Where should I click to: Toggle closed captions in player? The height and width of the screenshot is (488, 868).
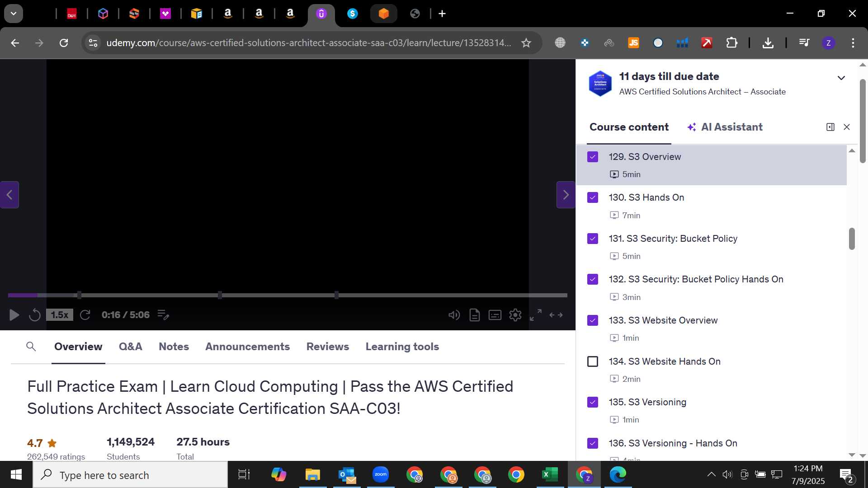(x=495, y=315)
